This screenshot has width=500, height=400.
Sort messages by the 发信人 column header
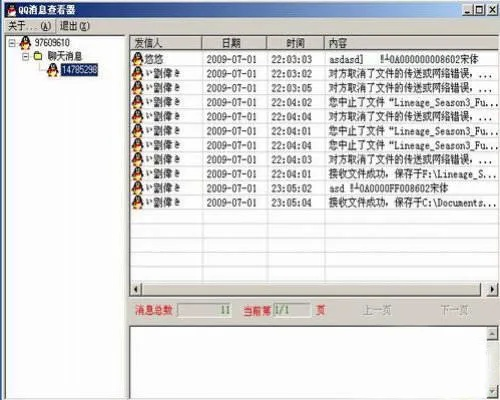pyautogui.click(x=166, y=43)
